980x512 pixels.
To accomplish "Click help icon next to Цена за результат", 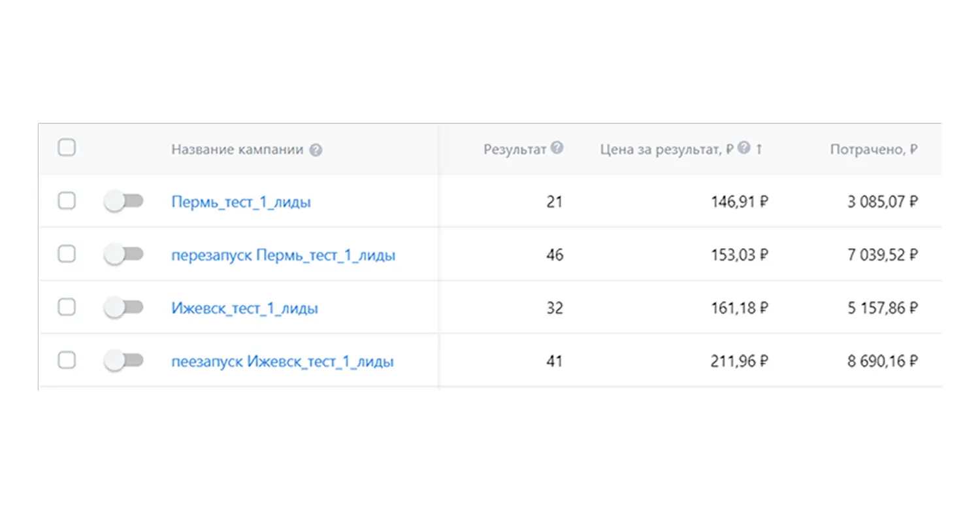I will coord(743,148).
